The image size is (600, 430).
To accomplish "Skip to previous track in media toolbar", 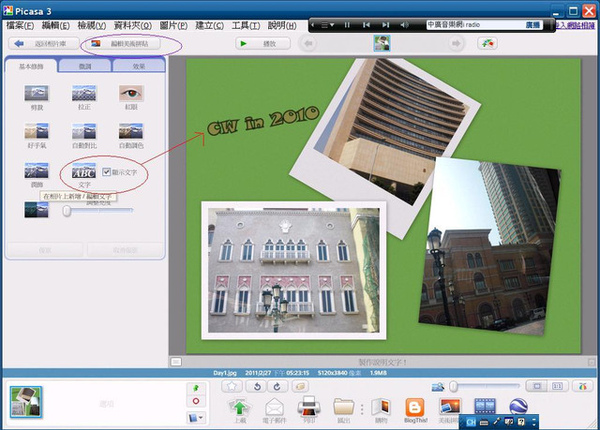I will (366, 25).
